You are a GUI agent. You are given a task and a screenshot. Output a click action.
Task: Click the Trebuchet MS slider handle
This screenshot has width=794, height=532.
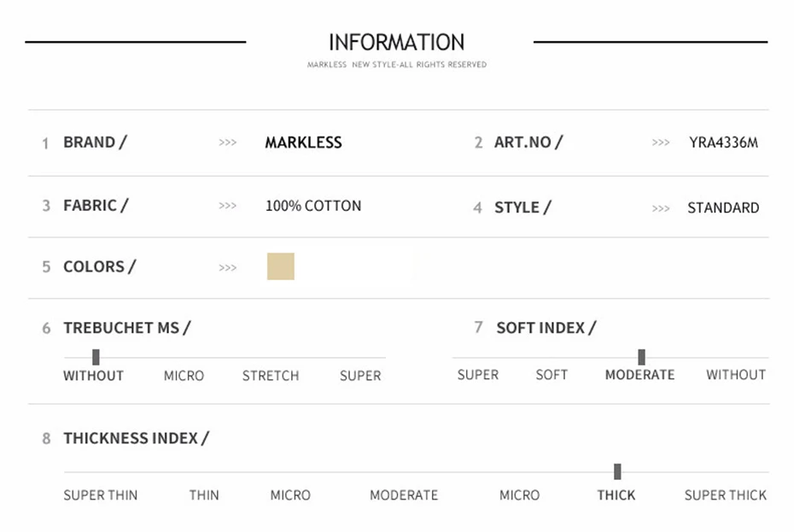(x=96, y=357)
